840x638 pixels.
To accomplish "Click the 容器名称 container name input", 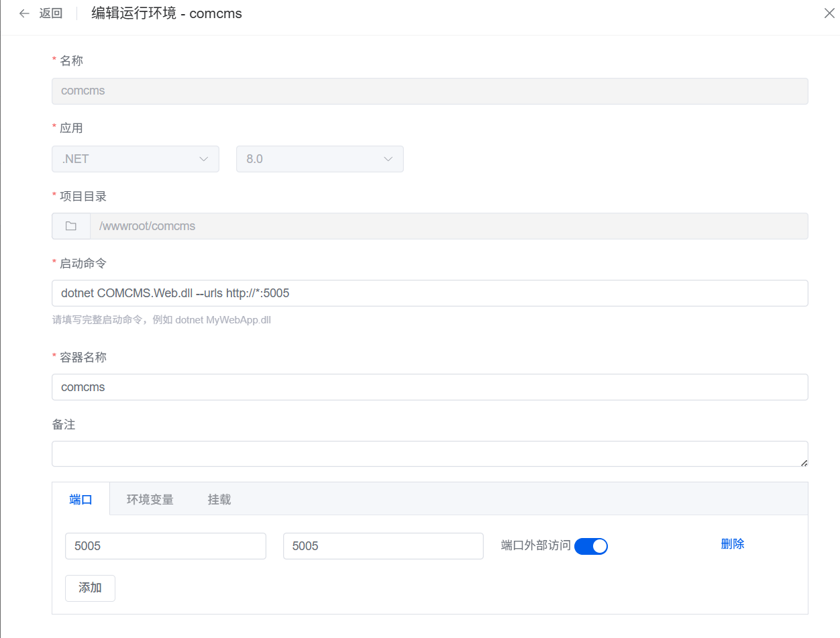I will coord(430,387).
